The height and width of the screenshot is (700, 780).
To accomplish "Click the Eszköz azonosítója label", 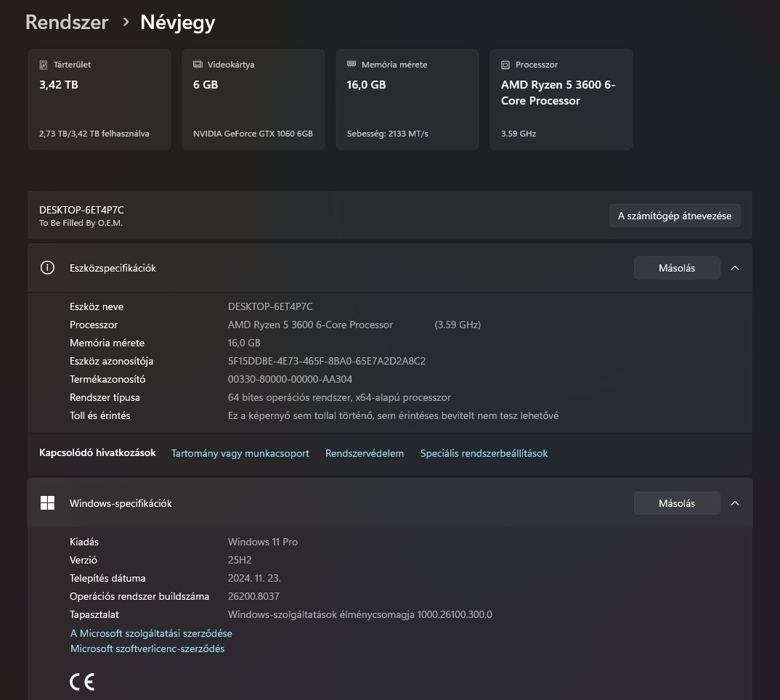I will 111,361.
